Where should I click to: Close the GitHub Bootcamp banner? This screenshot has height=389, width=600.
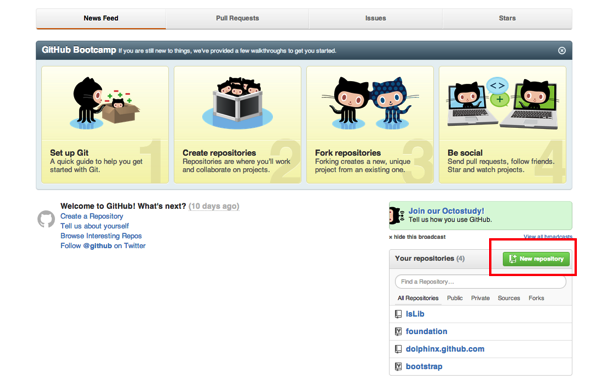pyautogui.click(x=562, y=50)
